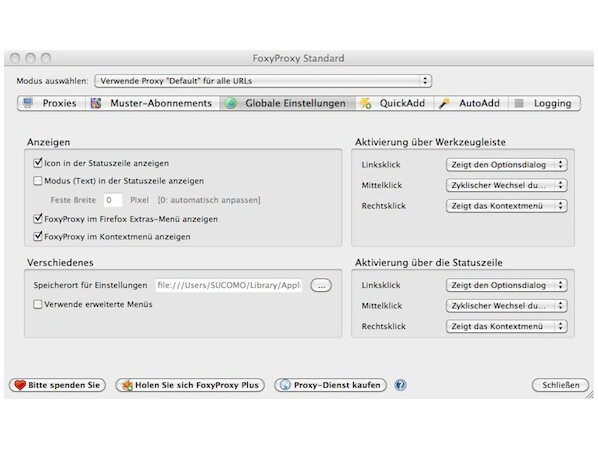Click the Proxies tab computer icon

[28, 103]
